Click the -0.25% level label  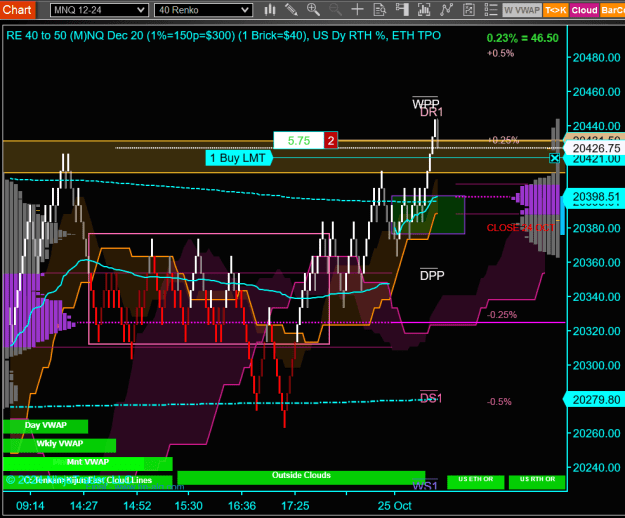pyautogui.click(x=502, y=315)
